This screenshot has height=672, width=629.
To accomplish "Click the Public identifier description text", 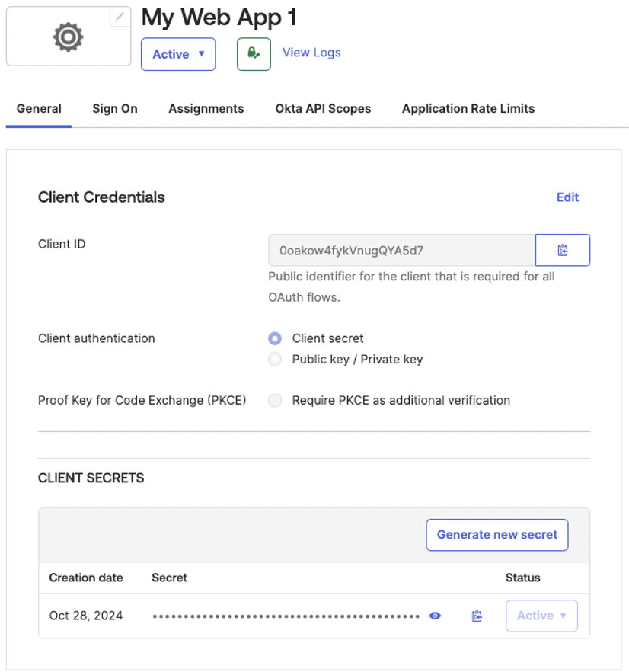I will tap(411, 286).
